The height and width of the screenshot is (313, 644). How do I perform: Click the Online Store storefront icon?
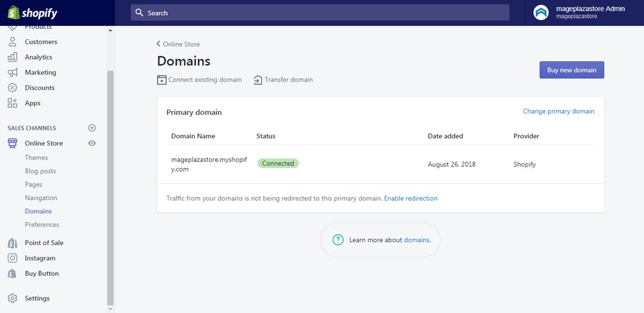[x=12, y=143]
